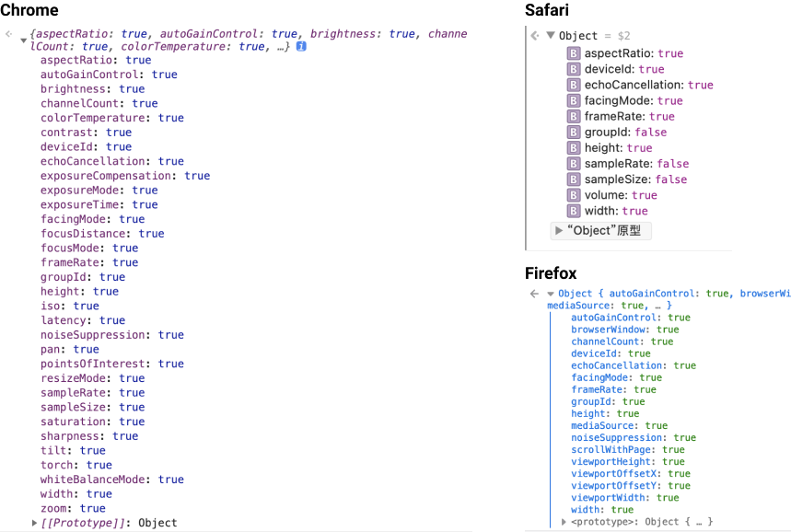Select the Chrome row 'brightness: true'
Screen dimensions: 791x532
point(93,89)
